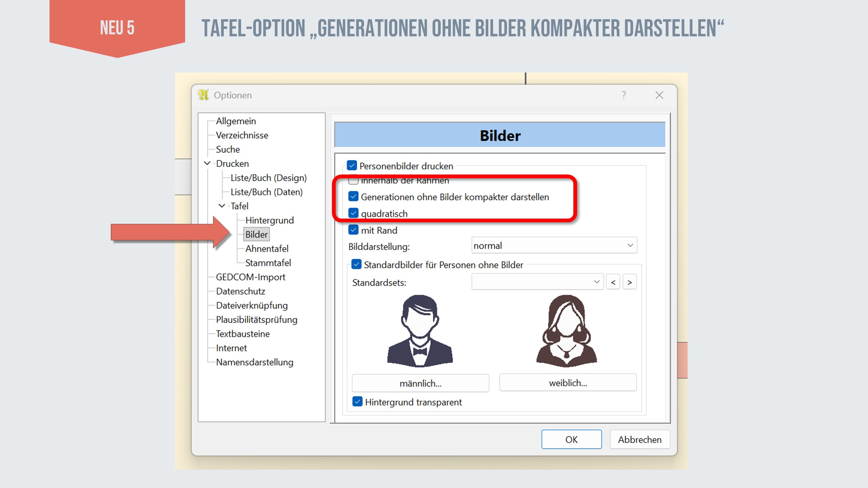This screenshot has height=488, width=868.
Task: Open the Bilddarstellung dropdown
Action: pos(554,245)
